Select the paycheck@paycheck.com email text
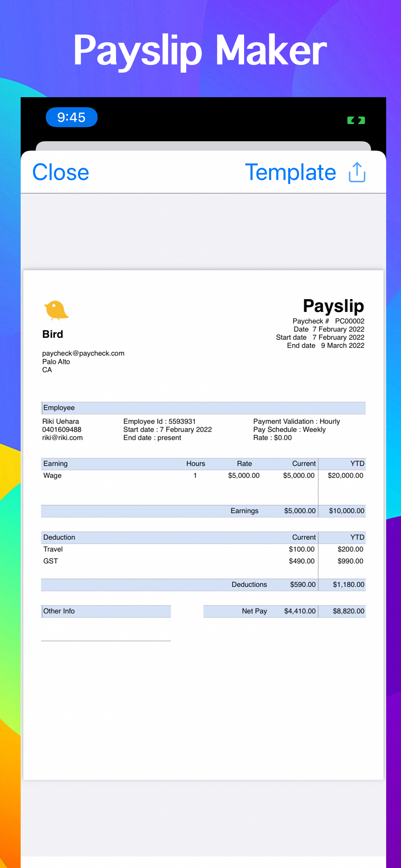 (x=83, y=353)
